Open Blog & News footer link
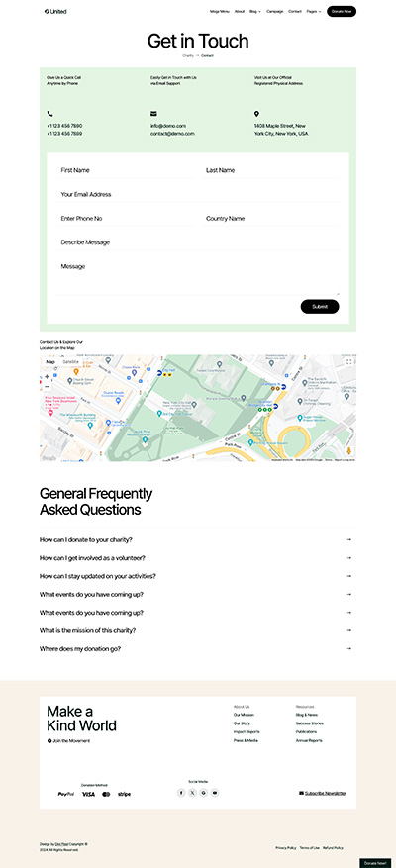 [x=306, y=715]
